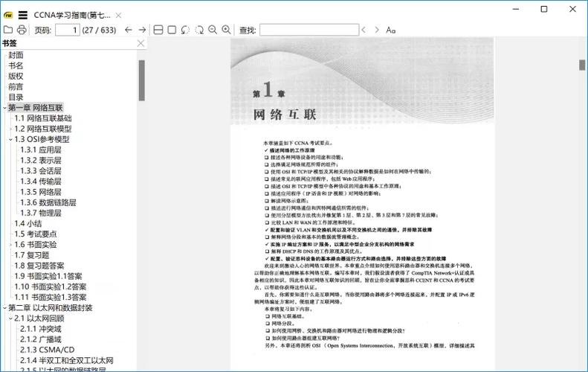This screenshot has height=372, width=588.
Task: Open the 版权 bookmark
Action: pyautogui.click(x=16, y=76)
